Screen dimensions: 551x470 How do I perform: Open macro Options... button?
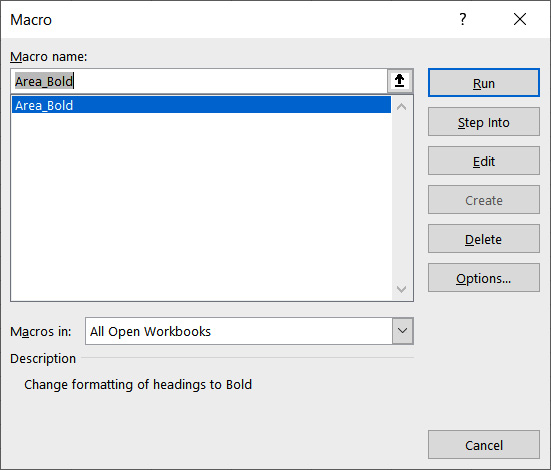click(484, 278)
